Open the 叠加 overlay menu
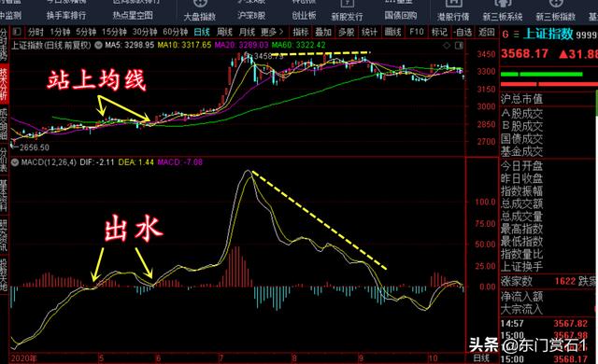 click(x=323, y=32)
